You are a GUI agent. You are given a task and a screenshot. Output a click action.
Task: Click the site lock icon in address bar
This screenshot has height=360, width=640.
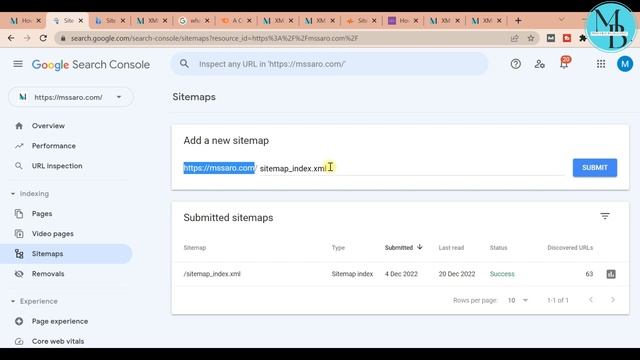[62, 38]
